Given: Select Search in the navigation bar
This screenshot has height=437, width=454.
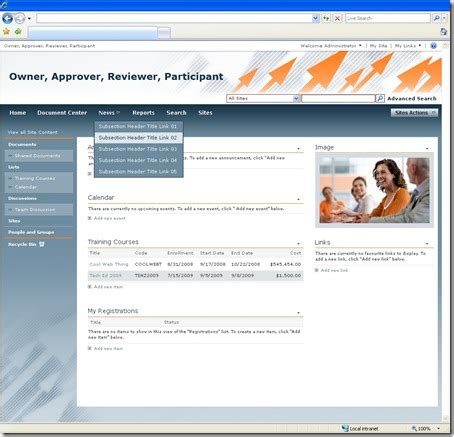Looking at the screenshot, I should tap(176, 113).
